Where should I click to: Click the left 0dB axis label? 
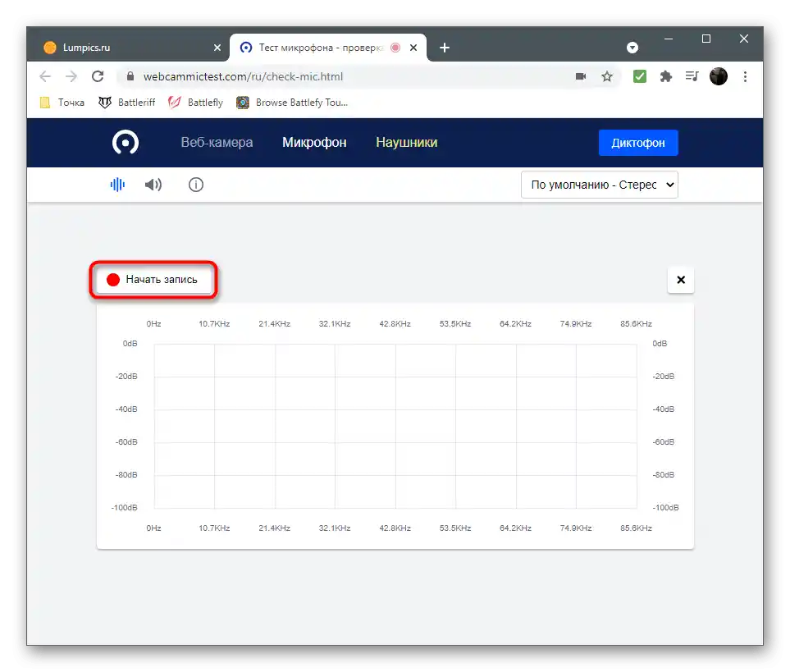tap(130, 344)
